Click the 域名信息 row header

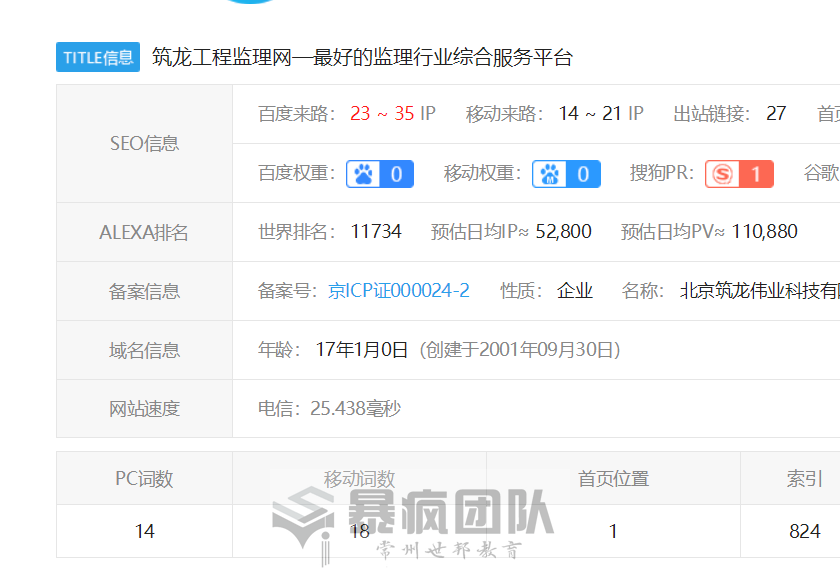point(145,350)
